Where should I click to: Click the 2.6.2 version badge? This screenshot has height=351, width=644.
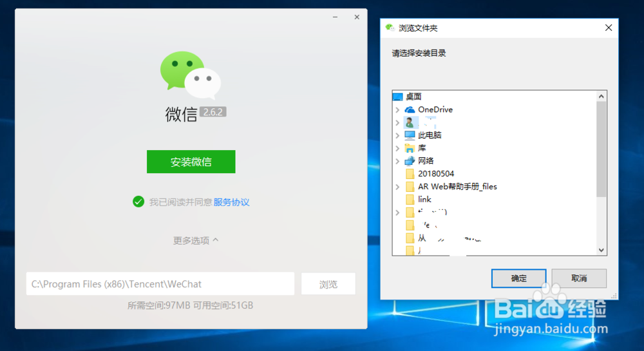(x=213, y=111)
